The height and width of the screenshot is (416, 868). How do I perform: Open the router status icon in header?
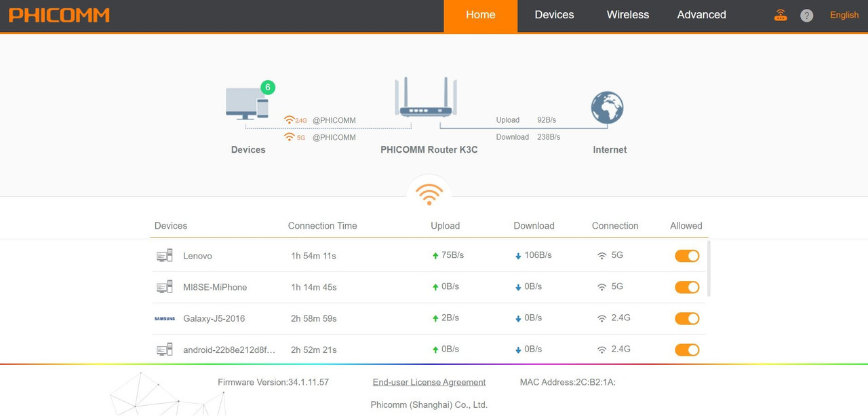tap(781, 15)
